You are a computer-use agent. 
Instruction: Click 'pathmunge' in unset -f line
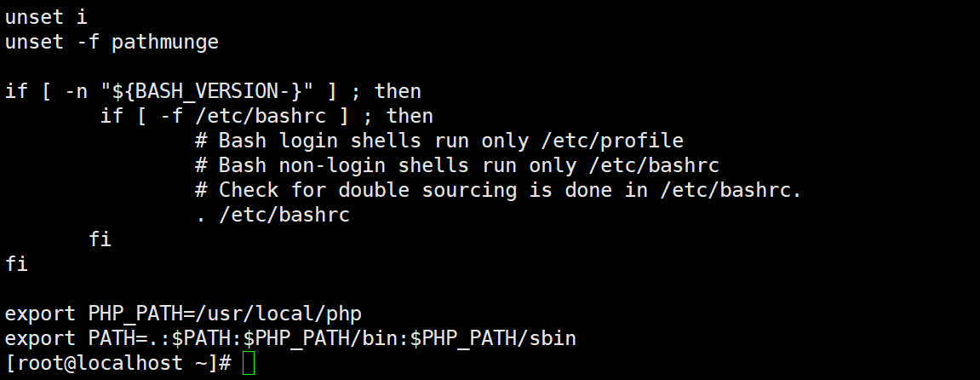click(x=165, y=43)
